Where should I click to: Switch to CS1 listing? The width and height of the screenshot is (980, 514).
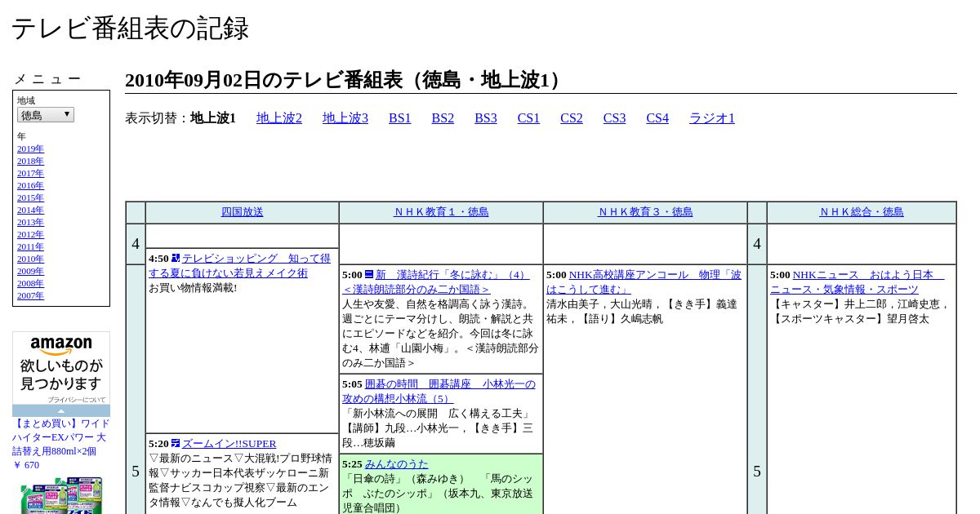tap(528, 118)
